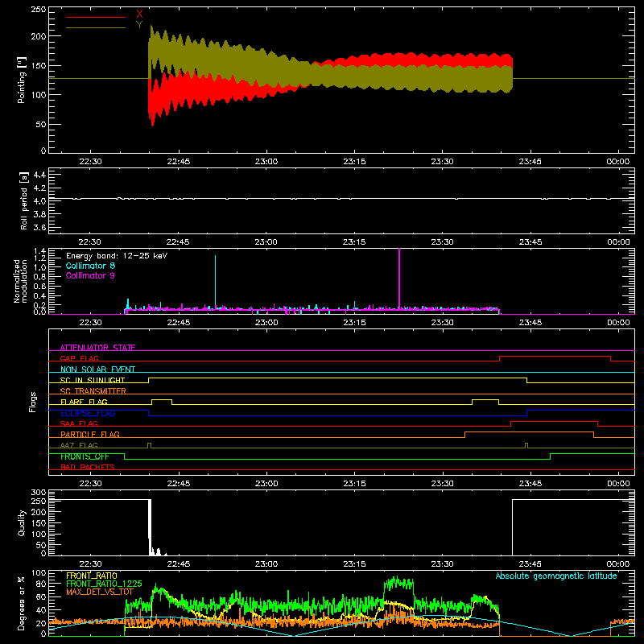Click the orange MAX_DET_VS_TOT legend label
The image size is (644, 644).
coord(100,592)
